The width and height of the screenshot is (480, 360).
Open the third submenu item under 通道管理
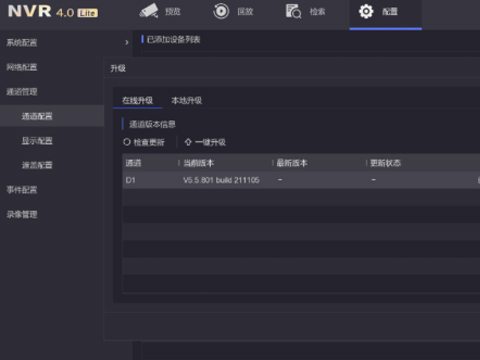pos(37,165)
